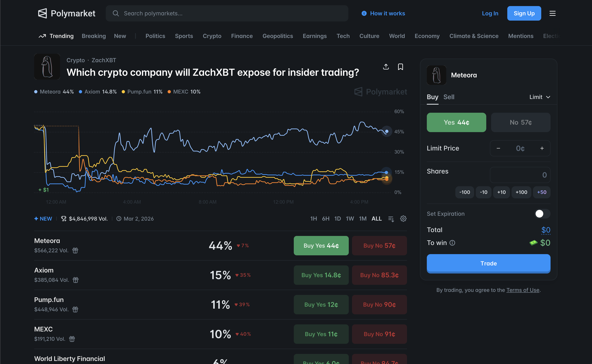Click the share/upload icon near title
The height and width of the screenshot is (364, 592).
click(x=386, y=67)
